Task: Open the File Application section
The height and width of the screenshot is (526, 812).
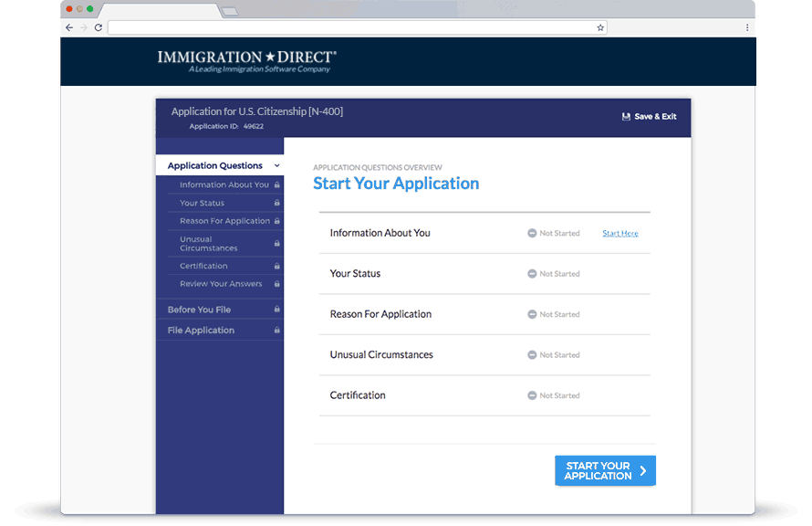Action: (201, 331)
